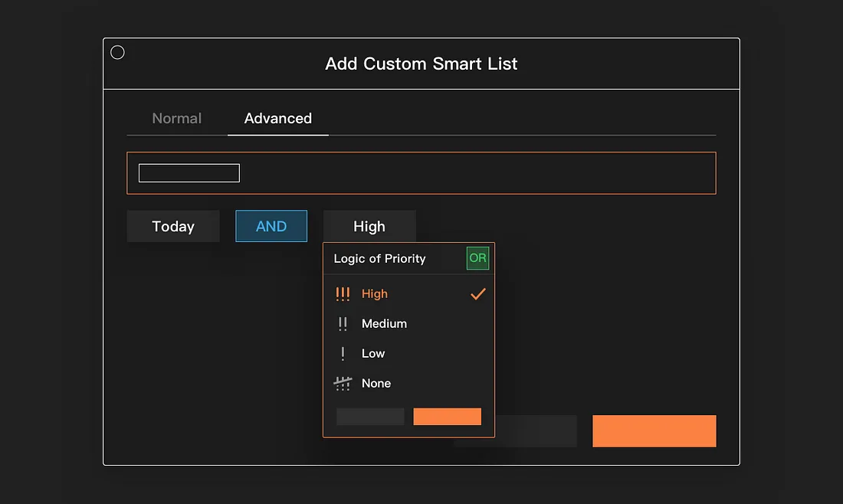Click the crossed-out None priority icon
Image resolution: width=843 pixels, height=504 pixels.
[x=343, y=384]
